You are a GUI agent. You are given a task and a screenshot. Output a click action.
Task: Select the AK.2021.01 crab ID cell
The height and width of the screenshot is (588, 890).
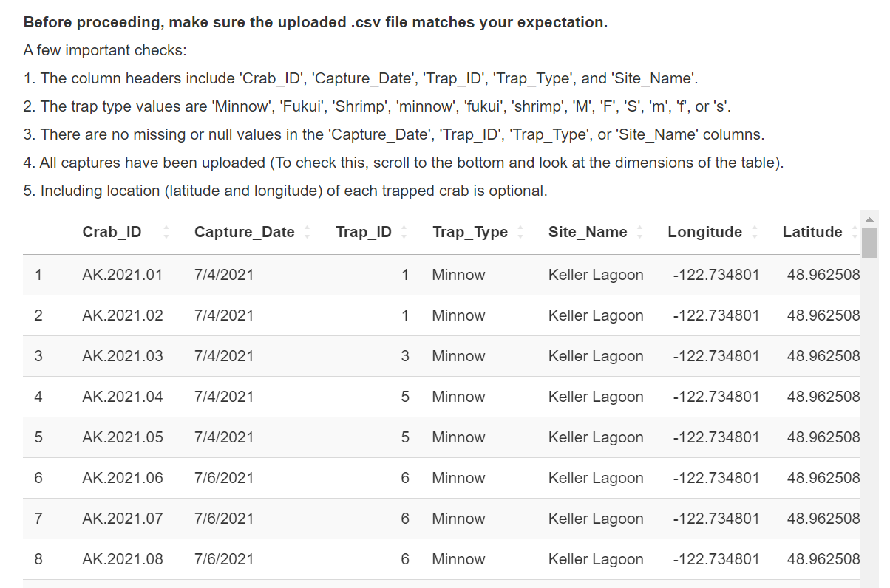(123, 275)
